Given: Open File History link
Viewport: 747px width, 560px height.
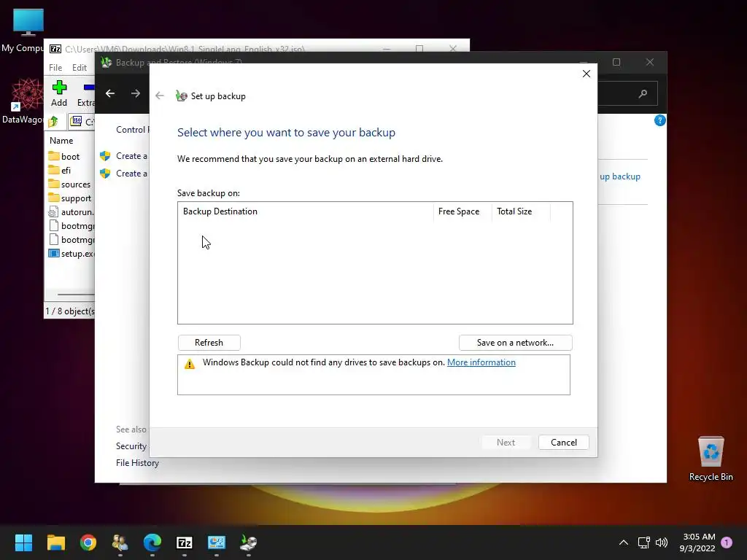Looking at the screenshot, I should (x=137, y=463).
